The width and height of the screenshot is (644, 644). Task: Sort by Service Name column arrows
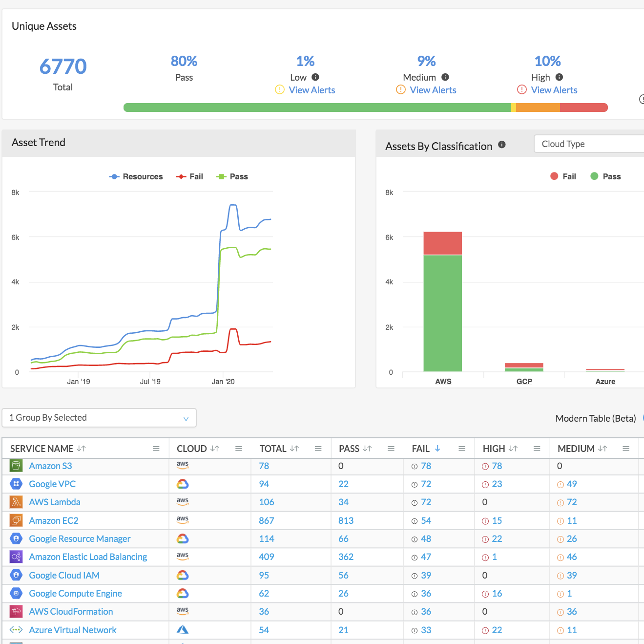tap(81, 449)
